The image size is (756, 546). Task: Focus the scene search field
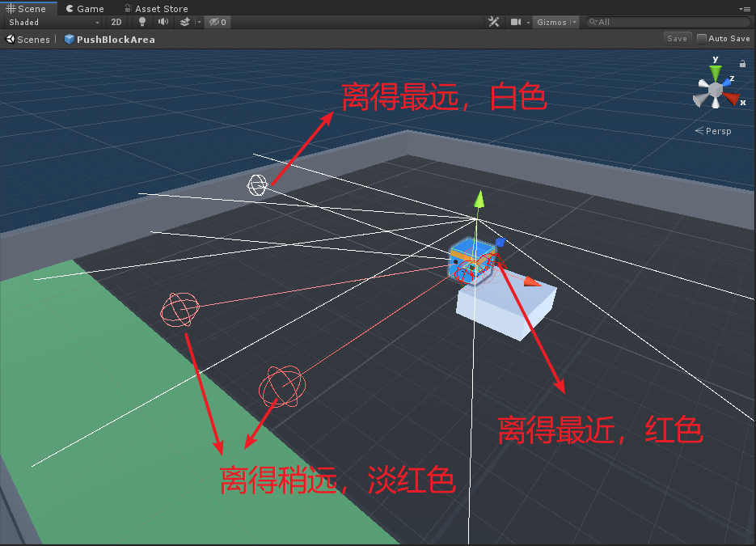[668, 22]
